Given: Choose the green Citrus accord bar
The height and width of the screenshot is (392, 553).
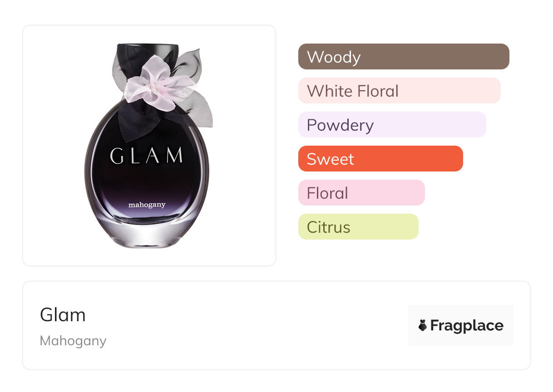Looking at the screenshot, I should 358,227.
